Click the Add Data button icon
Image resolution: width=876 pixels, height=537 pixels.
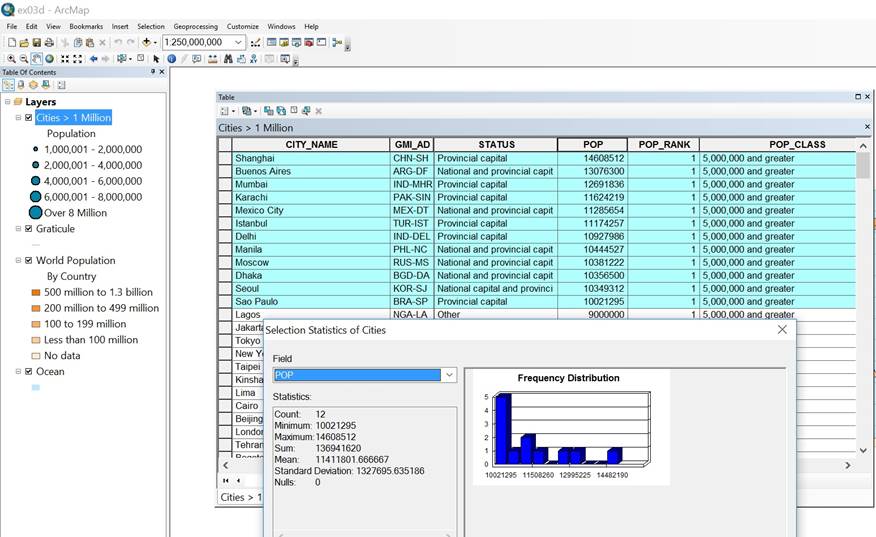click(x=146, y=42)
